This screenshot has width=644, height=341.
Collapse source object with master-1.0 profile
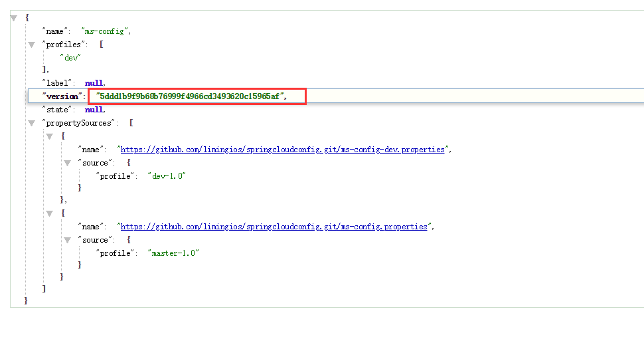pyautogui.click(x=68, y=240)
